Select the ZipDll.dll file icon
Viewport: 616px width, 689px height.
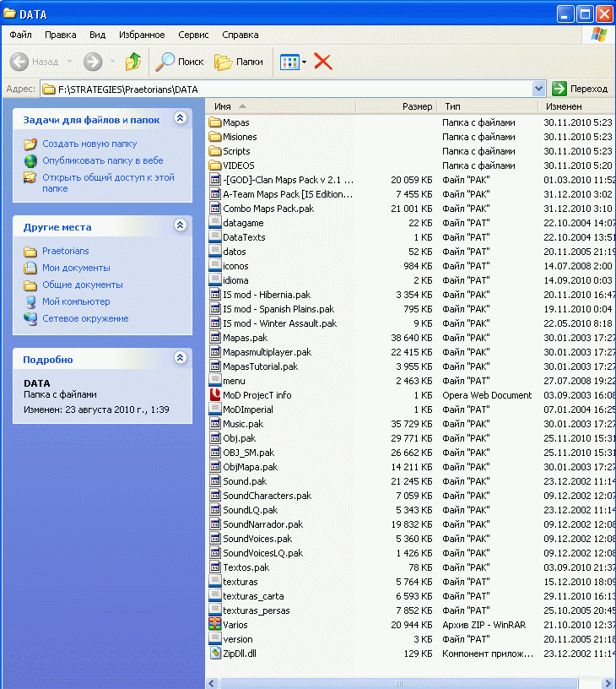(214, 653)
